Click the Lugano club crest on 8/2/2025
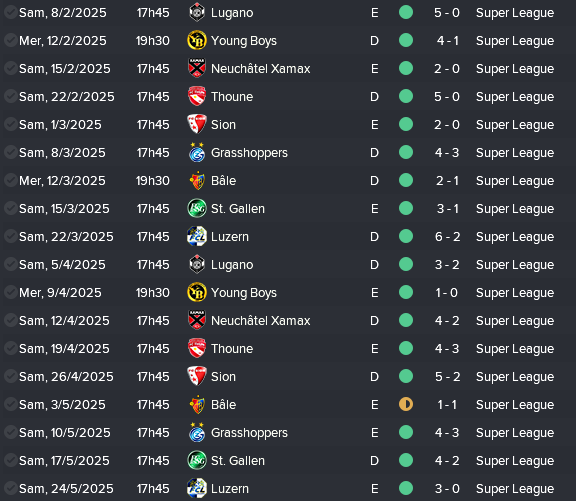The width and height of the screenshot is (576, 501). (197, 12)
